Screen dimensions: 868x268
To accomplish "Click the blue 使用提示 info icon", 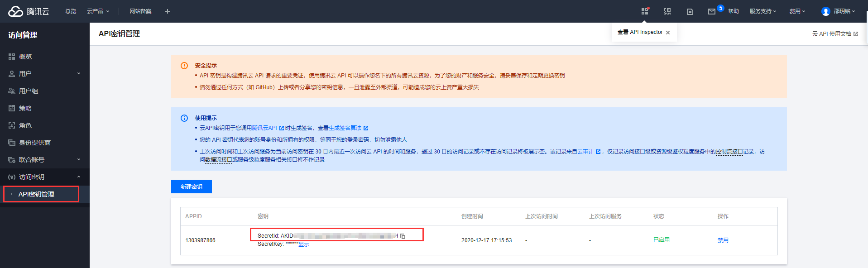I will click(x=184, y=118).
